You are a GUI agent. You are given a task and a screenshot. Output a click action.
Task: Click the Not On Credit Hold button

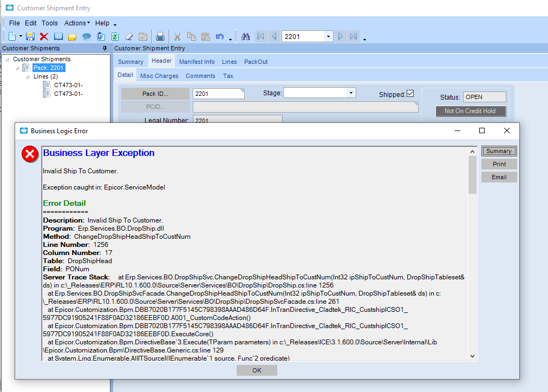click(x=471, y=111)
